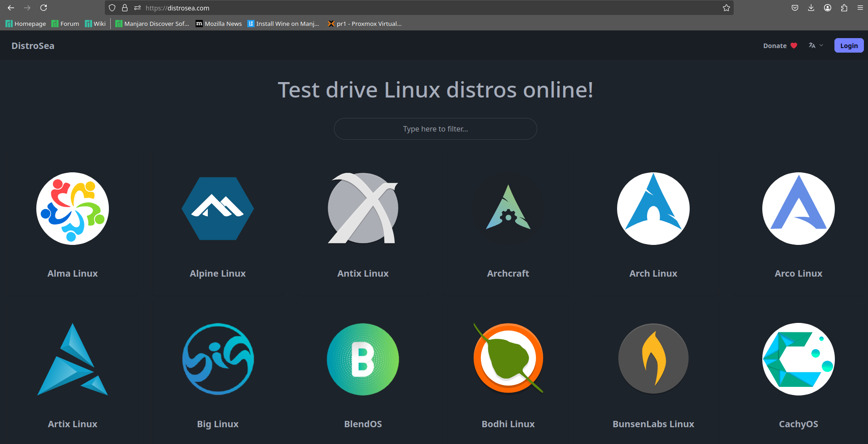The image size is (868, 444).
Task: Click the Login button
Action: (849, 45)
